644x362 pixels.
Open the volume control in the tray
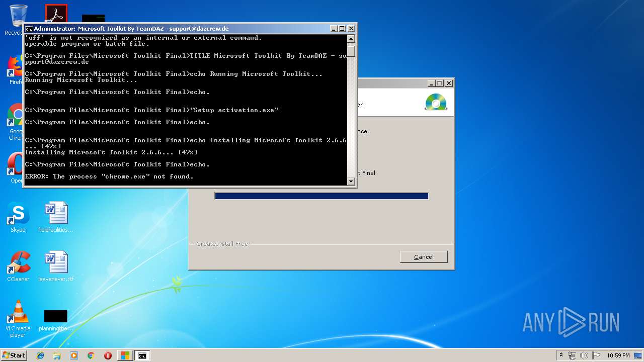point(584,355)
